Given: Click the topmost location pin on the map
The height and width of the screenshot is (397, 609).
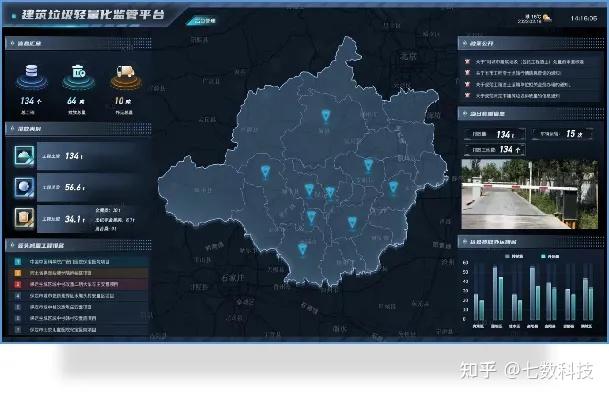Looking at the screenshot, I should point(325,116).
